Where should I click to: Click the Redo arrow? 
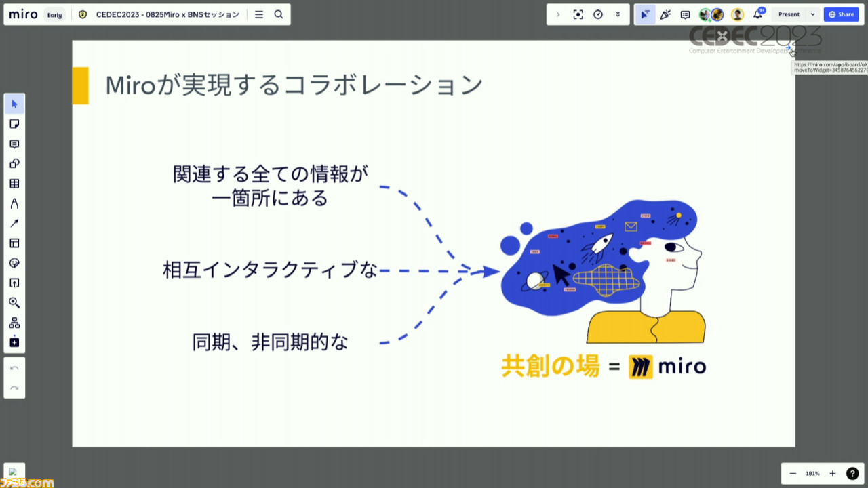pyautogui.click(x=14, y=388)
